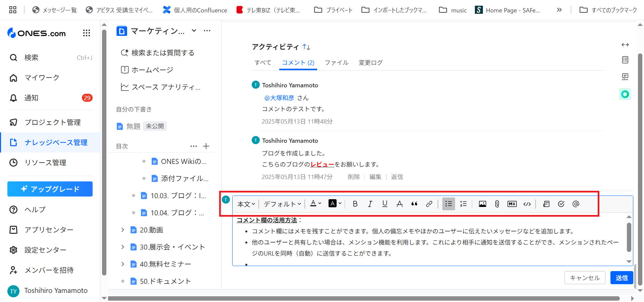Click 検索または質問する search box
The width and height of the screenshot is (644, 302).
pos(157,53)
